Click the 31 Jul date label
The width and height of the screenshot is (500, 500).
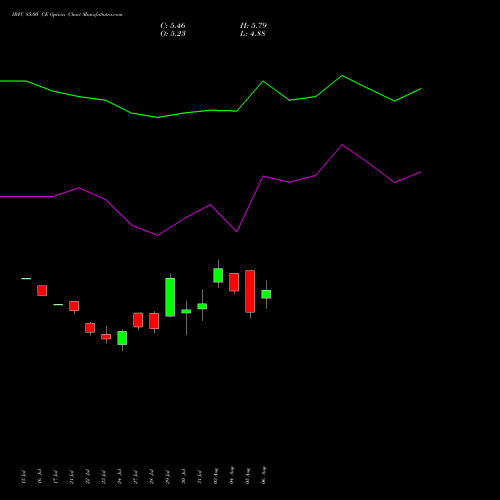tap(200, 477)
